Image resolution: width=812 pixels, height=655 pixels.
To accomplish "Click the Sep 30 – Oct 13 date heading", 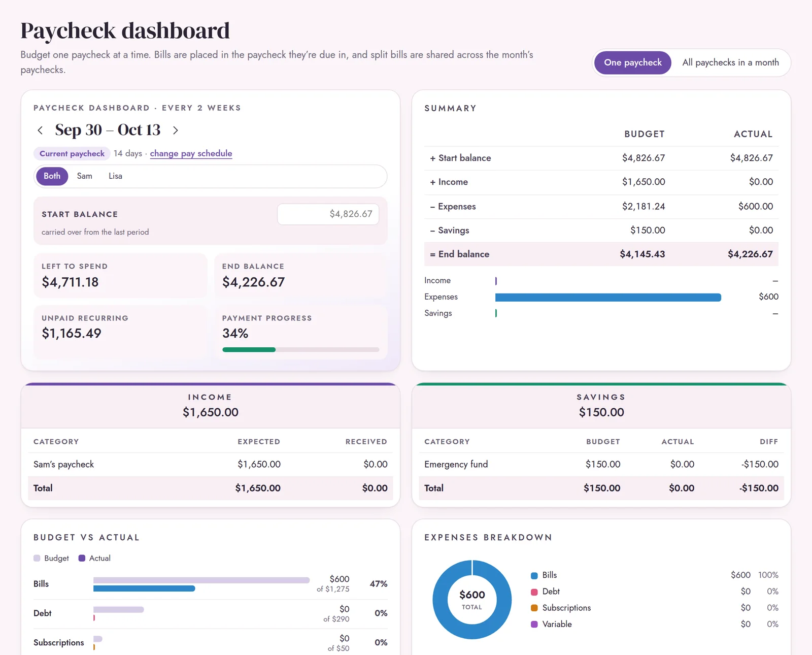I will pos(108,130).
